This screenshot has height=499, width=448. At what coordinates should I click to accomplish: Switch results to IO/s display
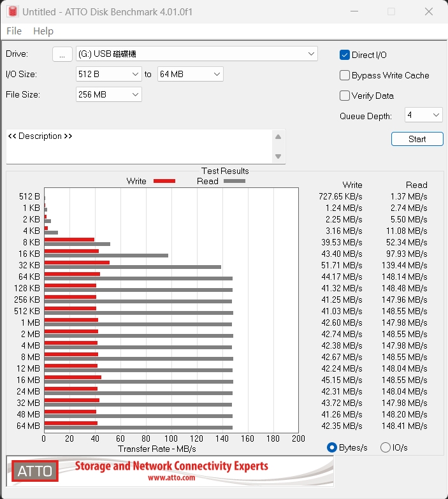[385, 447]
